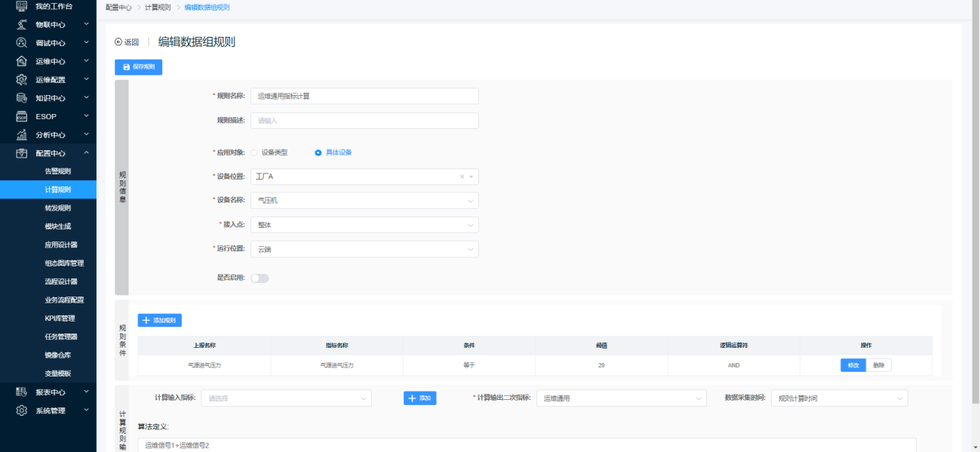Open the 设备名称 dropdown showing 气压机

pyautogui.click(x=364, y=201)
